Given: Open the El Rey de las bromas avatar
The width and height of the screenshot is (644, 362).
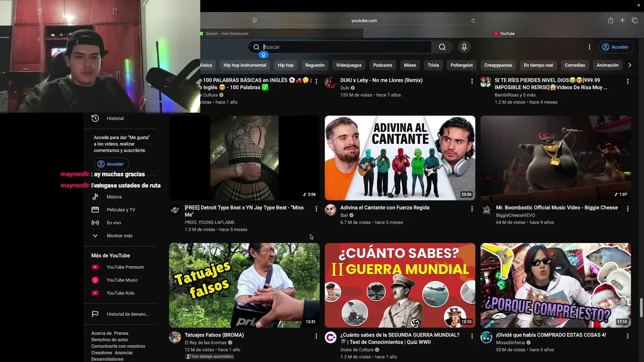Looking at the screenshot, I should click(175, 337).
